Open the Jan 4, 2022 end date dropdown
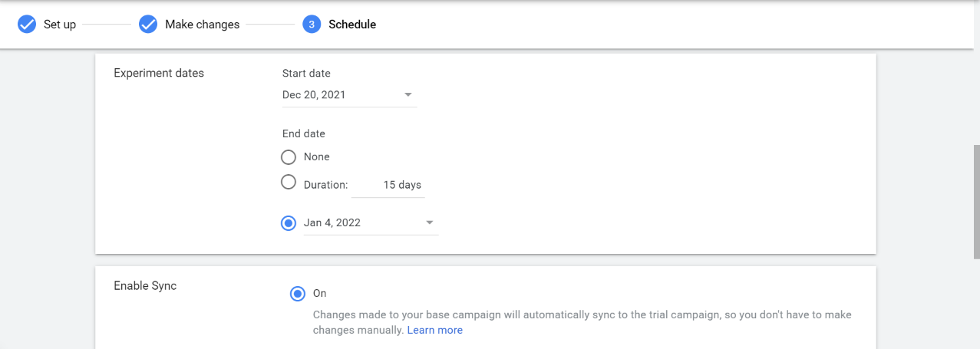 coord(371,223)
